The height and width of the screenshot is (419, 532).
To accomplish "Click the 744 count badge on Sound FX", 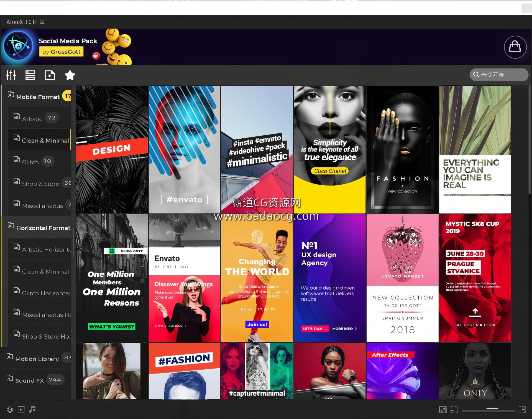I will coord(55,379).
